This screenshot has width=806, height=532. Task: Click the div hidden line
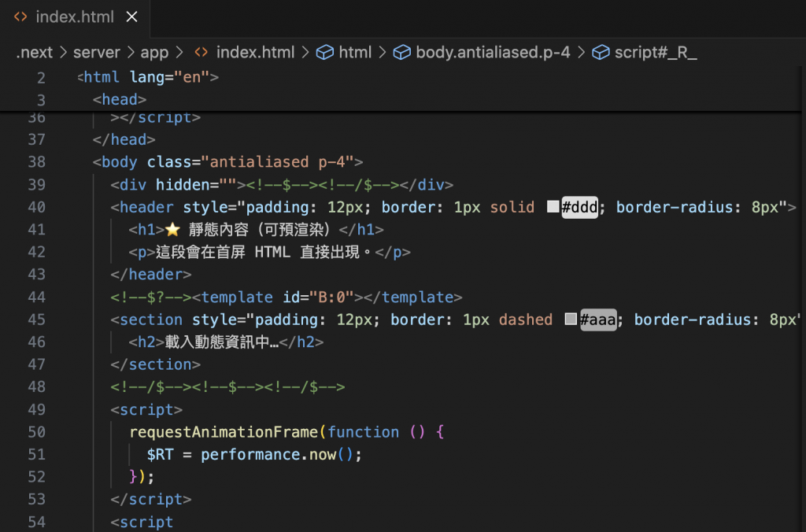282,184
